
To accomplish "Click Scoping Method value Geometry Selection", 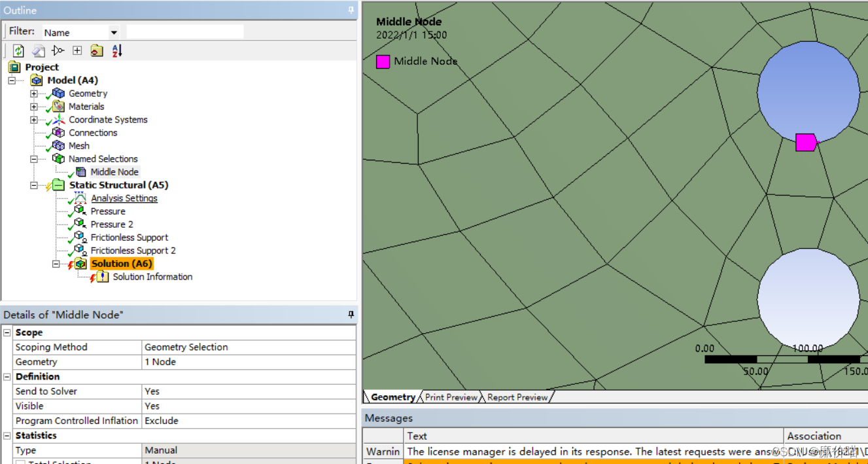I will click(x=249, y=348).
